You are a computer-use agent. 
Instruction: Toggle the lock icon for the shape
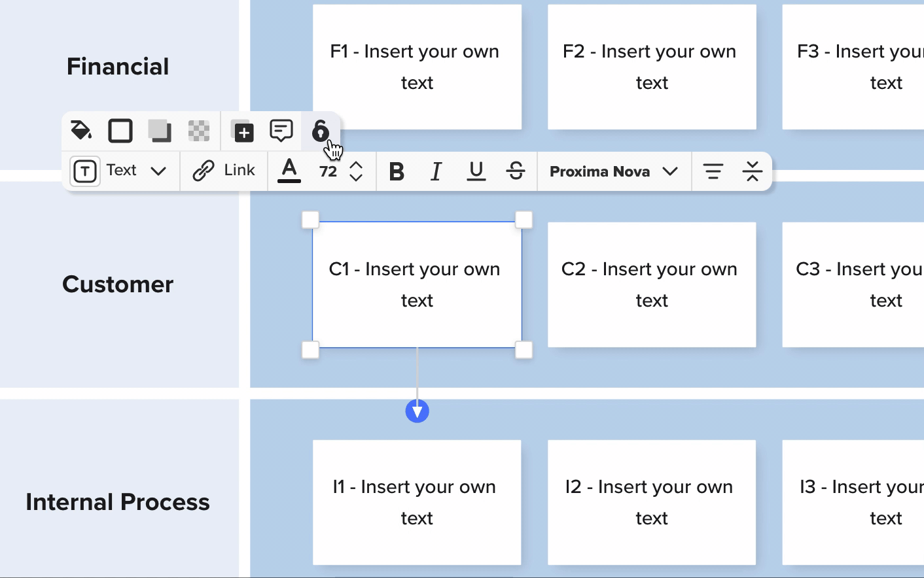click(x=320, y=131)
